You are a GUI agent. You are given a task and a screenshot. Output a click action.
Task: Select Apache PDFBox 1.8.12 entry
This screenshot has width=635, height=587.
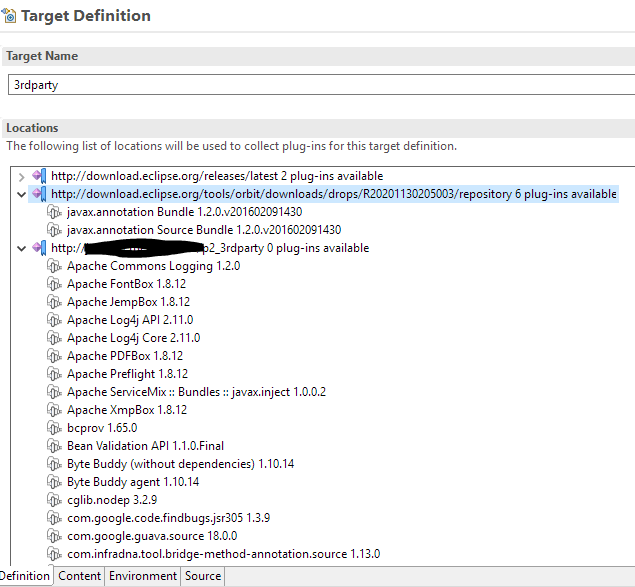click(125, 356)
